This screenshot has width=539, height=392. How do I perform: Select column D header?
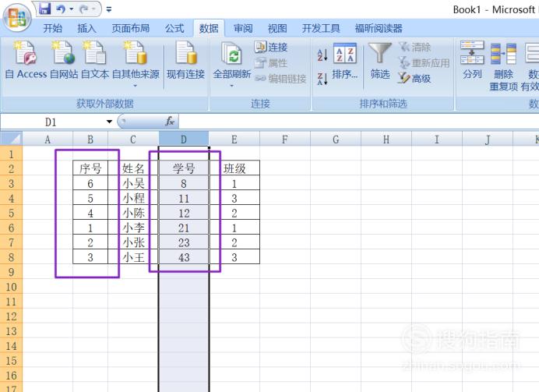[184, 139]
